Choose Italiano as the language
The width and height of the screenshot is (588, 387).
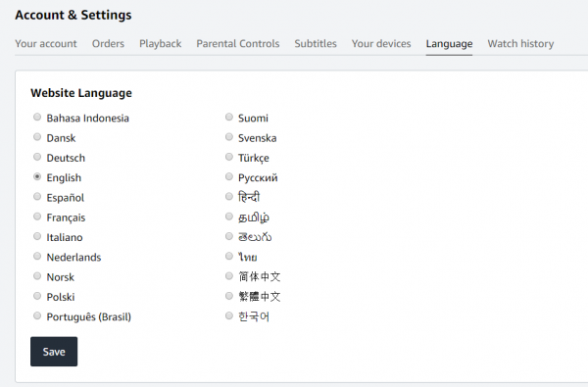point(37,236)
